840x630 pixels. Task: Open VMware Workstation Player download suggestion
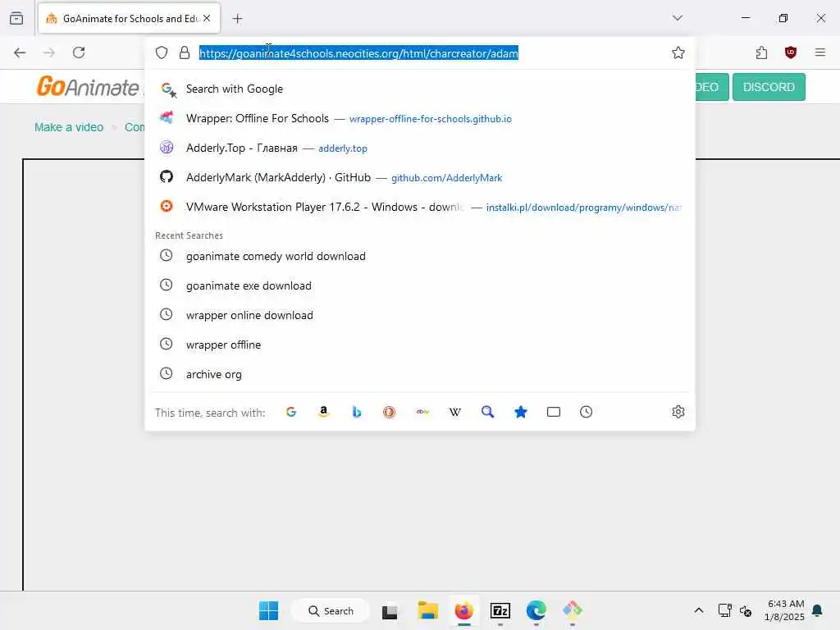pyautogui.click(x=420, y=207)
